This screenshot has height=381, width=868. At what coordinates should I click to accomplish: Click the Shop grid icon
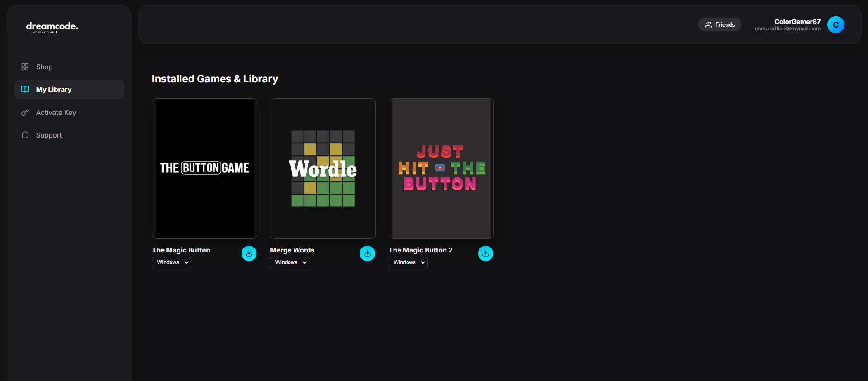tap(25, 67)
